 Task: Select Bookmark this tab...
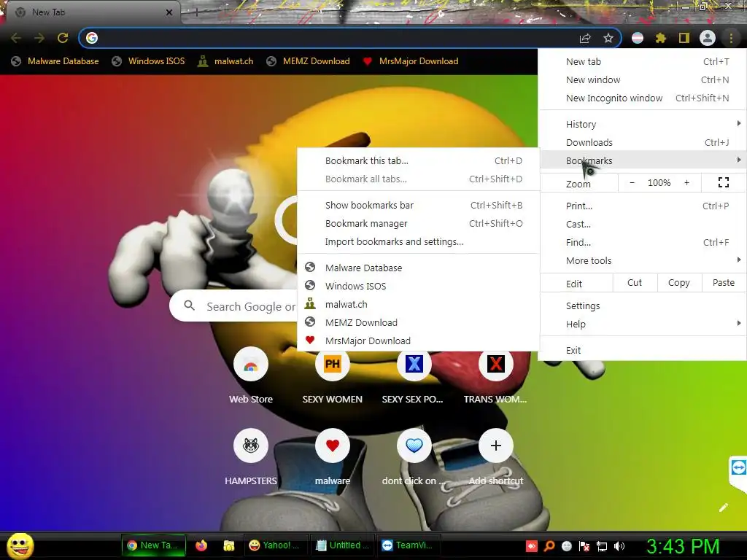tap(418, 161)
